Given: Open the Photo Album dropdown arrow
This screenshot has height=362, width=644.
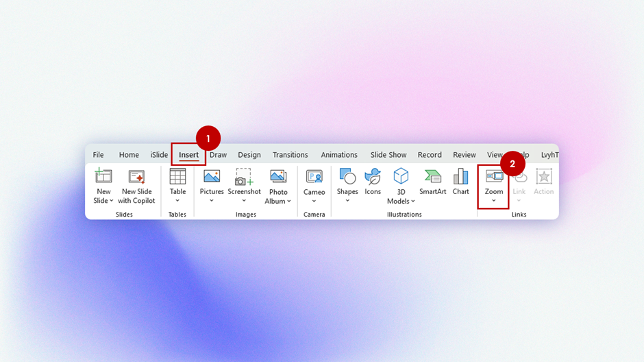Looking at the screenshot, I should [289, 202].
